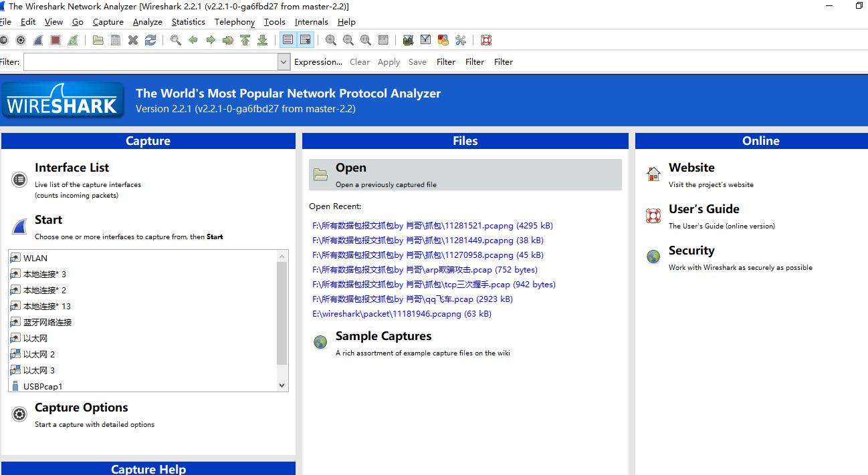Open the coloring rules icon
This screenshot has width=868, height=475.
tap(443, 40)
